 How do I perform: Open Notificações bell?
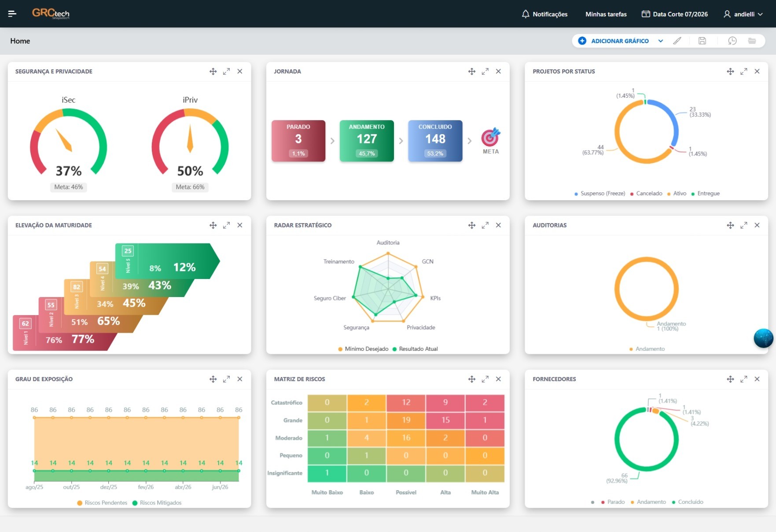coord(544,14)
